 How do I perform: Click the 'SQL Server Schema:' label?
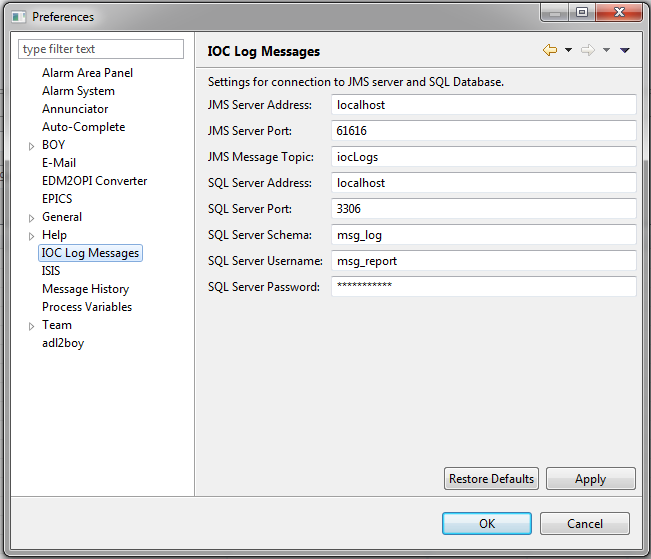[260, 235]
